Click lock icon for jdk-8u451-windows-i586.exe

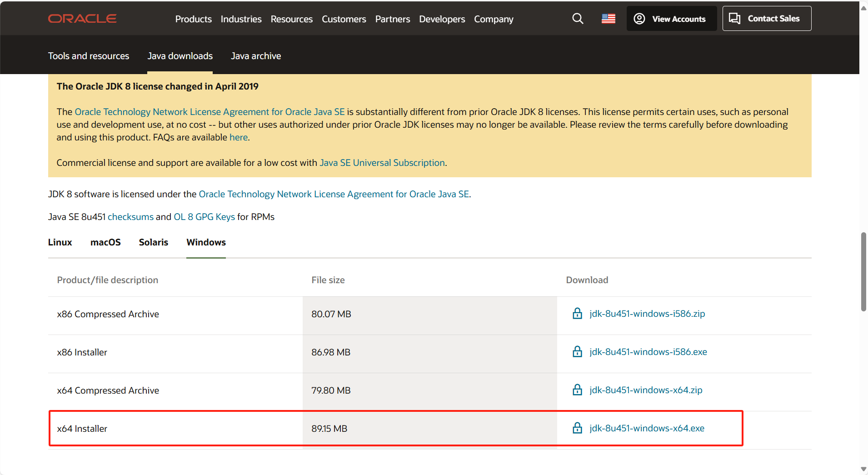pyautogui.click(x=577, y=352)
